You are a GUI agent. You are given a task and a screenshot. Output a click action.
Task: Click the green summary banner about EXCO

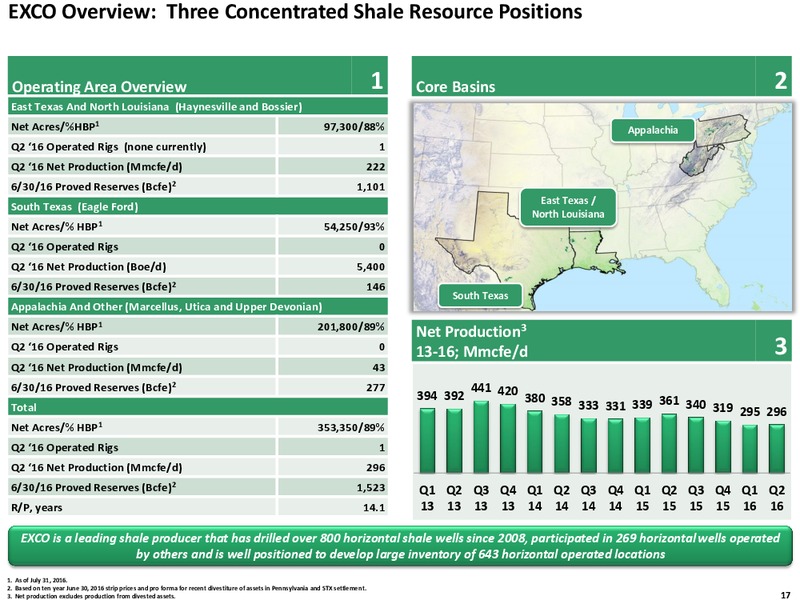(x=400, y=546)
